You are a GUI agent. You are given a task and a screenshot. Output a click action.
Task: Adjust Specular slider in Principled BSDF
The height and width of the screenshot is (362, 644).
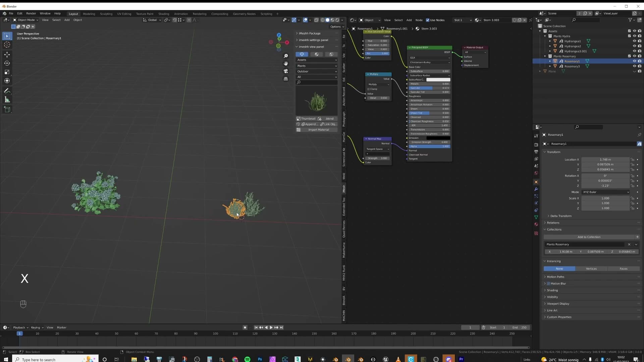pyautogui.click(x=429, y=88)
